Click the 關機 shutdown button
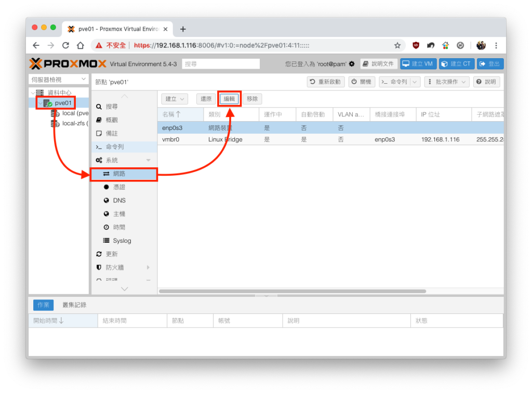This screenshot has height=393, width=532. coord(361,82)
